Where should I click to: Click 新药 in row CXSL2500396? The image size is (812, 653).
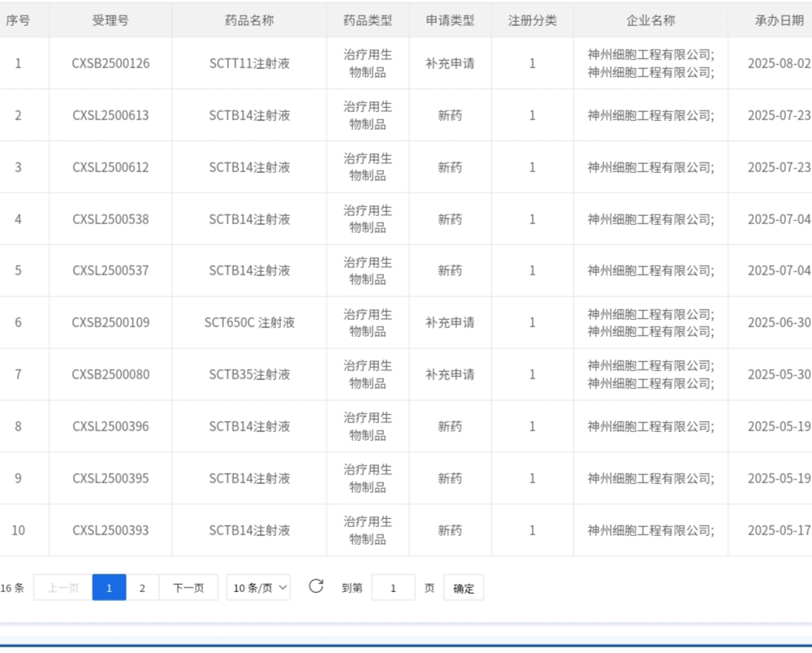pos(450,426)
